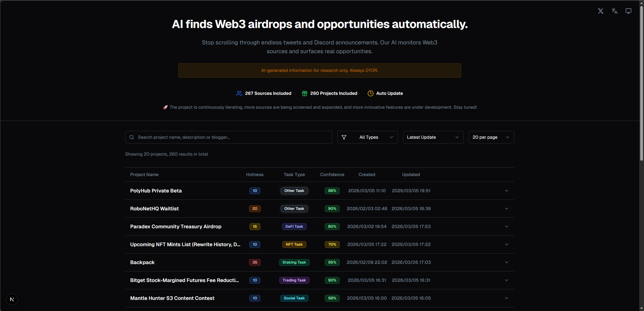Expand the Backpack row details
Screen dimensions: 644x311
(506, 262)
